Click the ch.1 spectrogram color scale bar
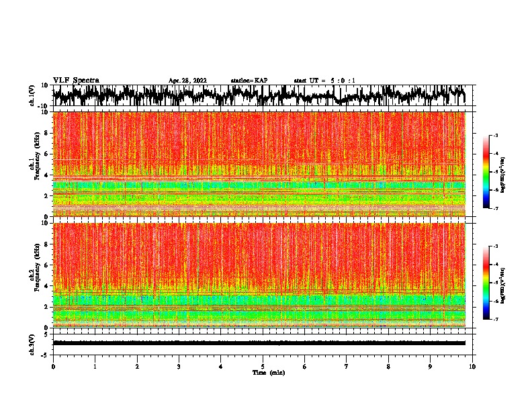 click(486, 172)
